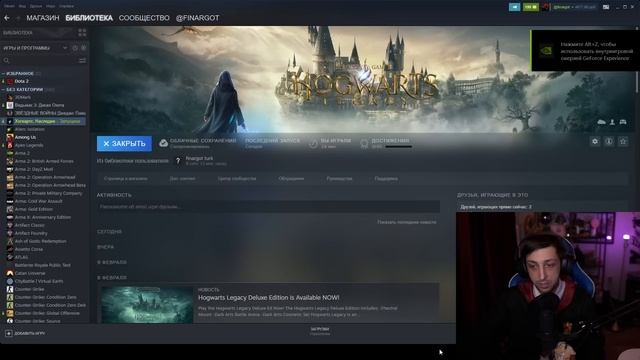Click the activity status input field

click(268, 207)
